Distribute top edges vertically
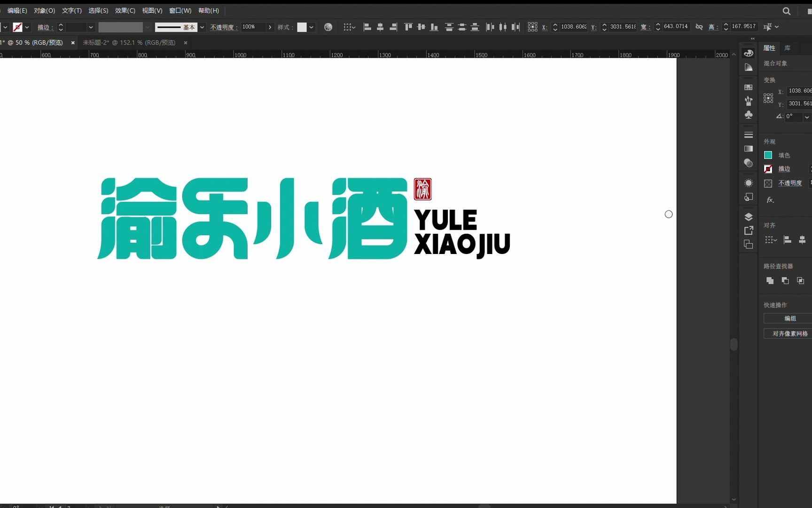 point(449,27)
